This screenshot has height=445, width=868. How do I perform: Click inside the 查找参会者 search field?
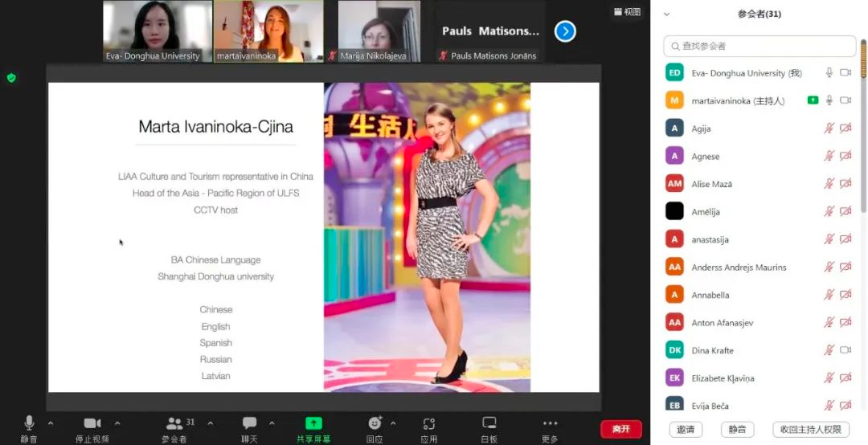[759, 46]
